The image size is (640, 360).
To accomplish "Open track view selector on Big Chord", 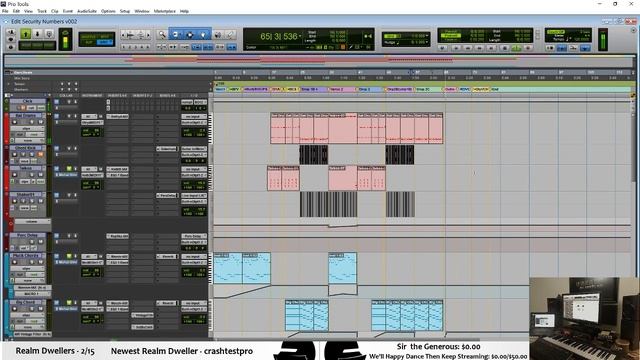I will (x=27, y=316).
